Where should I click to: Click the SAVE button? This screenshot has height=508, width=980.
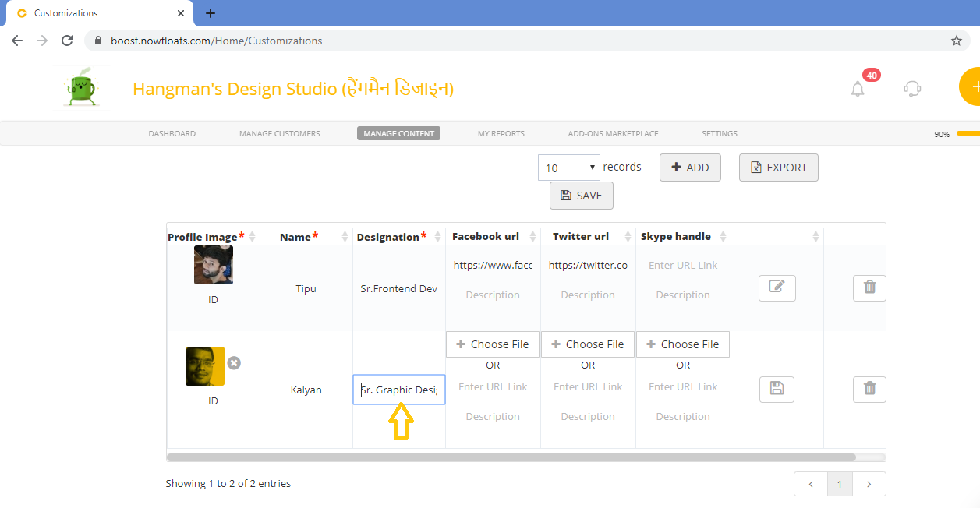[582, 196]
